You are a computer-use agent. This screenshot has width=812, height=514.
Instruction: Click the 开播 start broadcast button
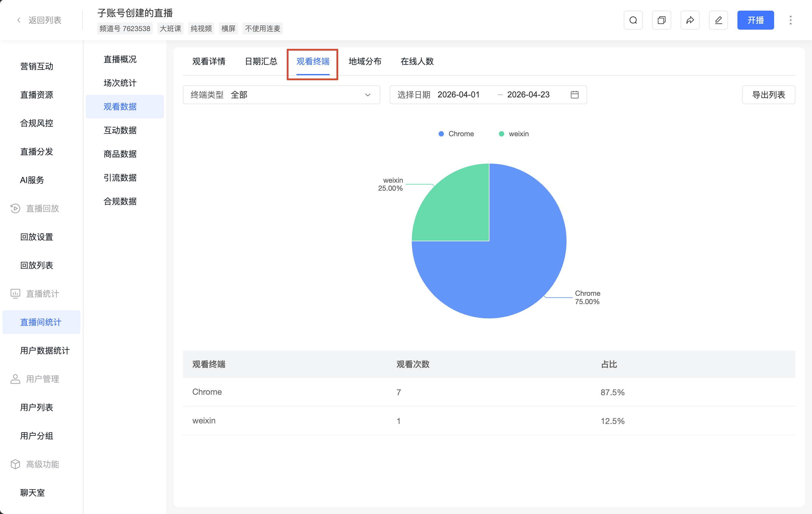[755, 20]
